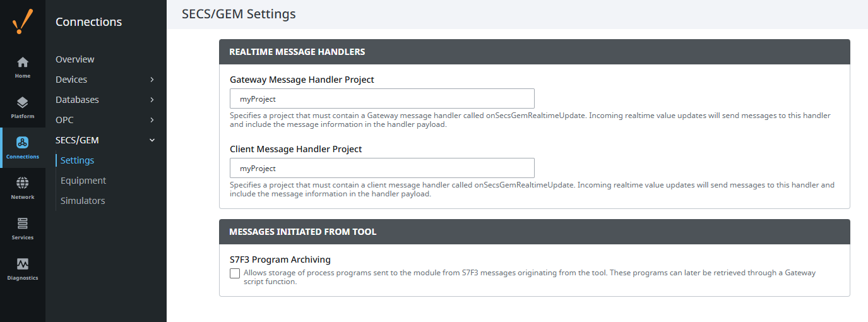
Task: Select the Connections sidebar icon
Action: pos(23,143)
